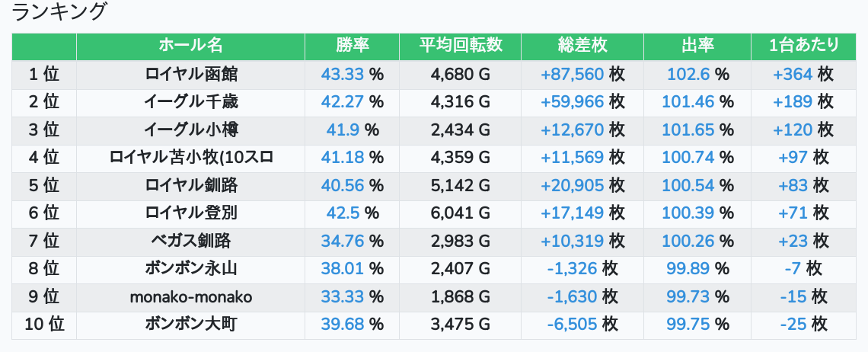
Task: Open the monako-monako hall entry
Action: [190, 296]
